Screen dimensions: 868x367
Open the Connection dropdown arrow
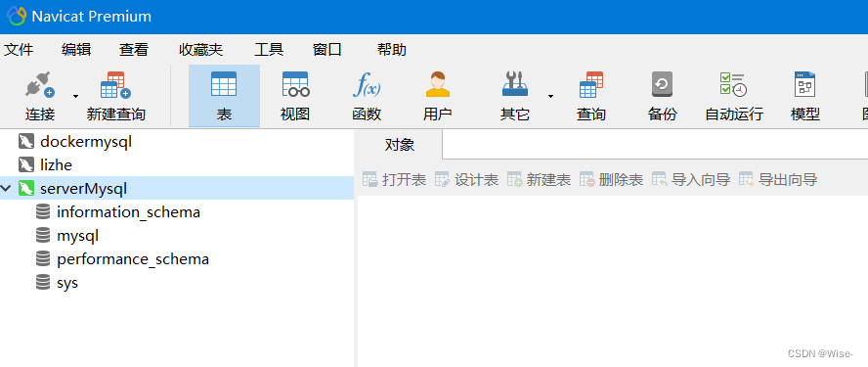pos(75,97)
